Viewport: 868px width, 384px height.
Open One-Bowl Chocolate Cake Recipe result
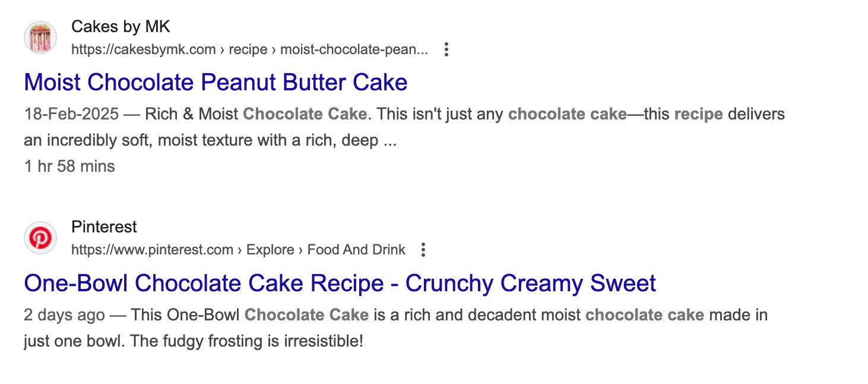(x=340, y=283)
